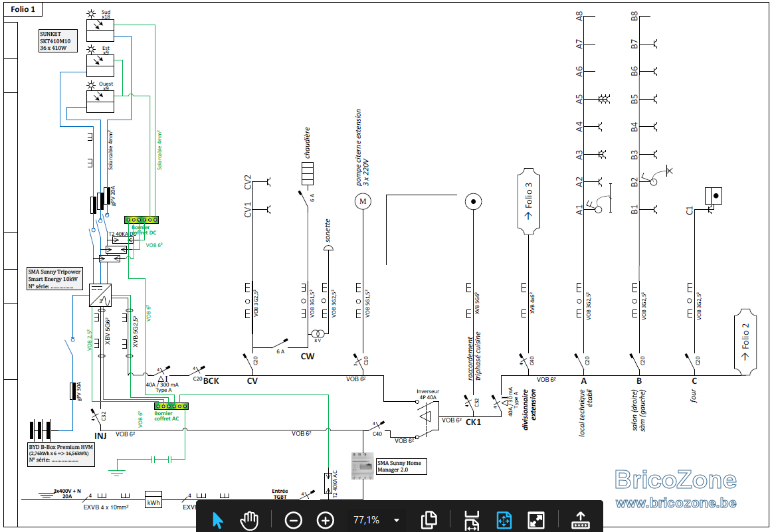Enter full screen mode
772x532 pixels.
click(535, 520)
